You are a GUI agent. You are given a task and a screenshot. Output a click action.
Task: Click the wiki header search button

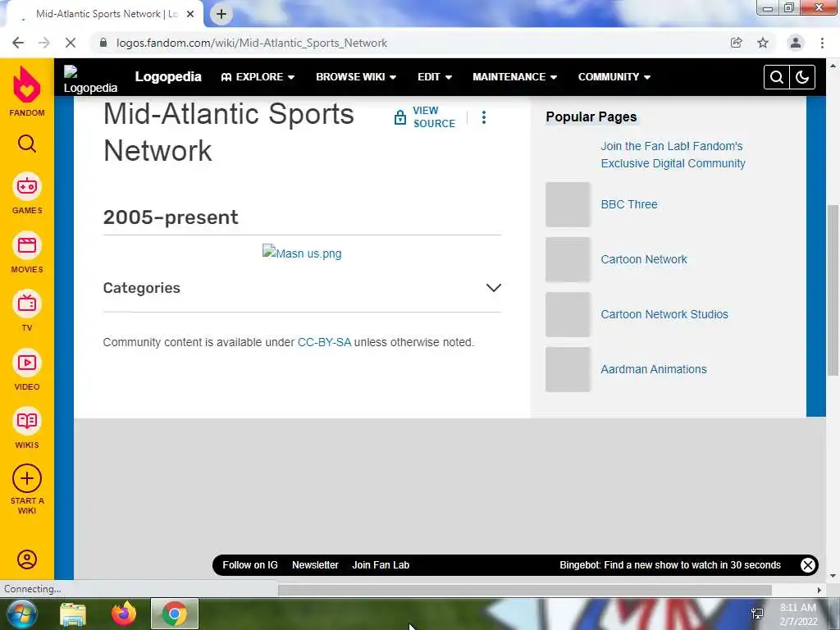point(776,77)
